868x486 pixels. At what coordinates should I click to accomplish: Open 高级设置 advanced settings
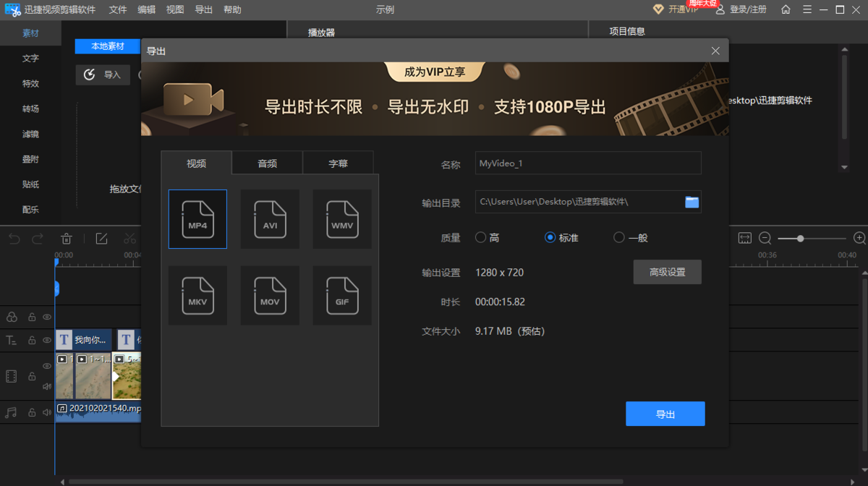click(x=667, y=272)
